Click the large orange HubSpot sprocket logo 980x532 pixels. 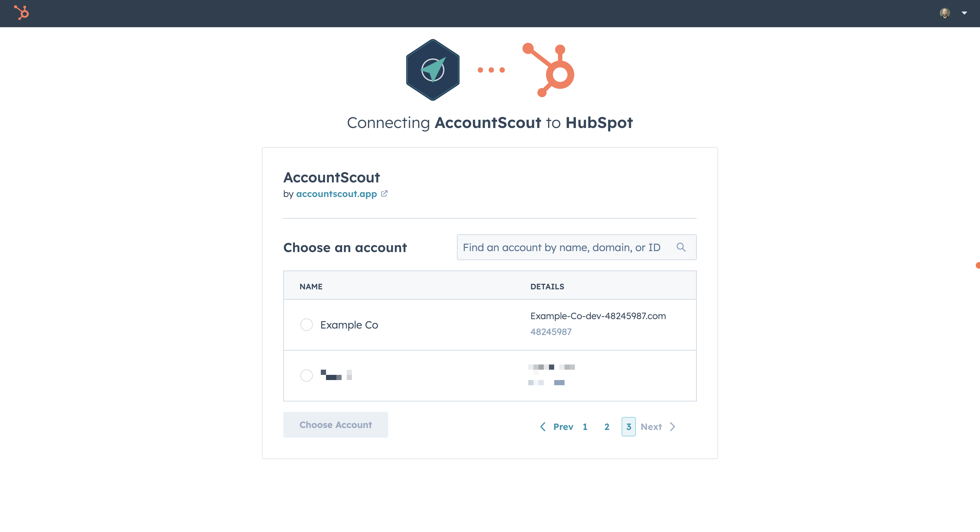[x=548, y=70]
